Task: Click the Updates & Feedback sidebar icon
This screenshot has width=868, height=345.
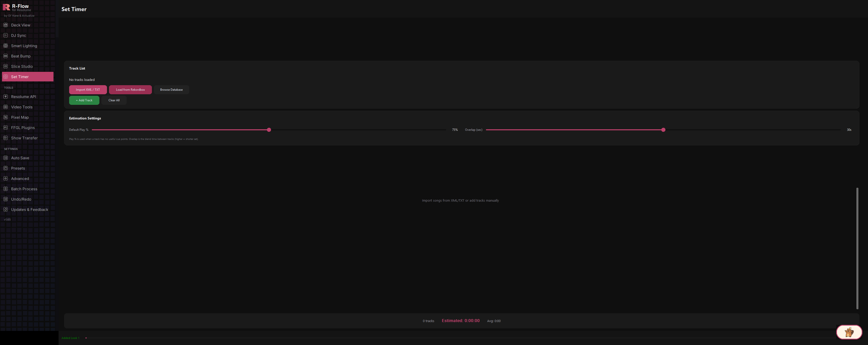Action: pyautogui.click(x=5, y=209)
